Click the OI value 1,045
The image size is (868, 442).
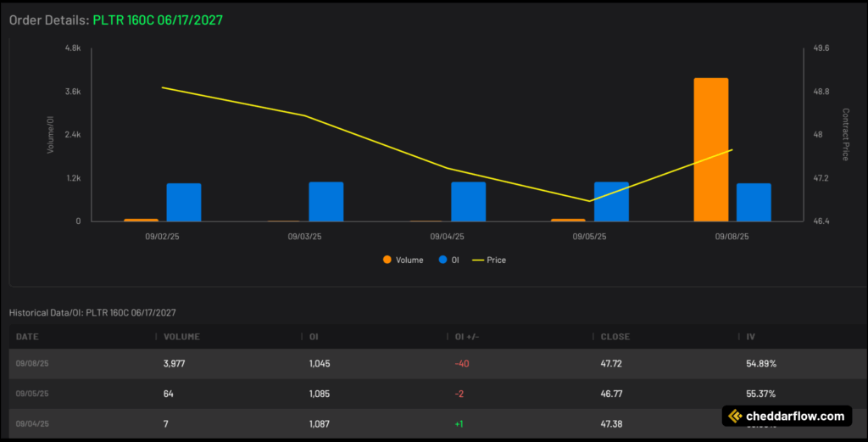click(320, 364)
